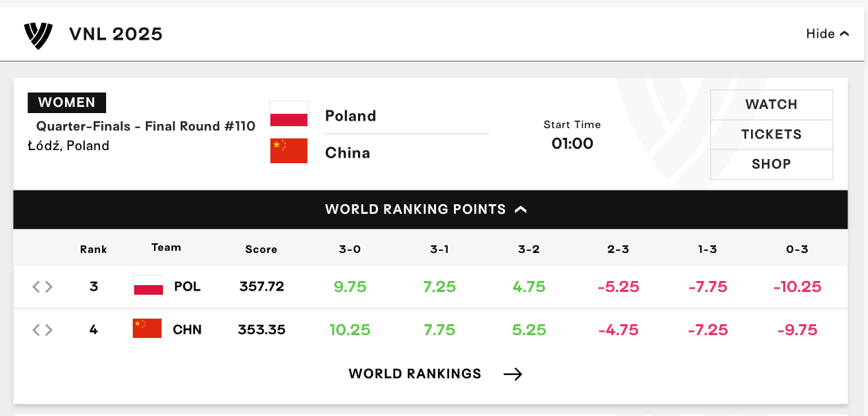This screenshot has height=416, width=868.
Task: Click the VNL 2025 title
Action: (116, 34)
